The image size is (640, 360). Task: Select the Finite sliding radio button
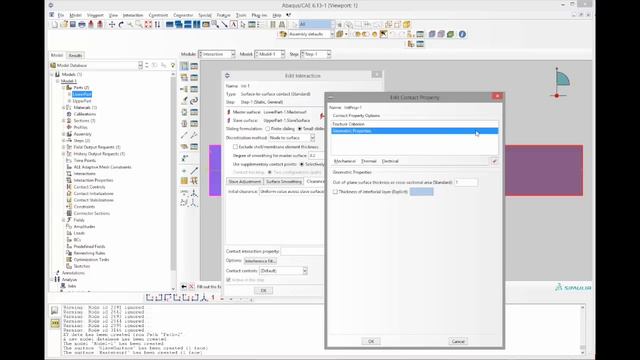point(268,129)
